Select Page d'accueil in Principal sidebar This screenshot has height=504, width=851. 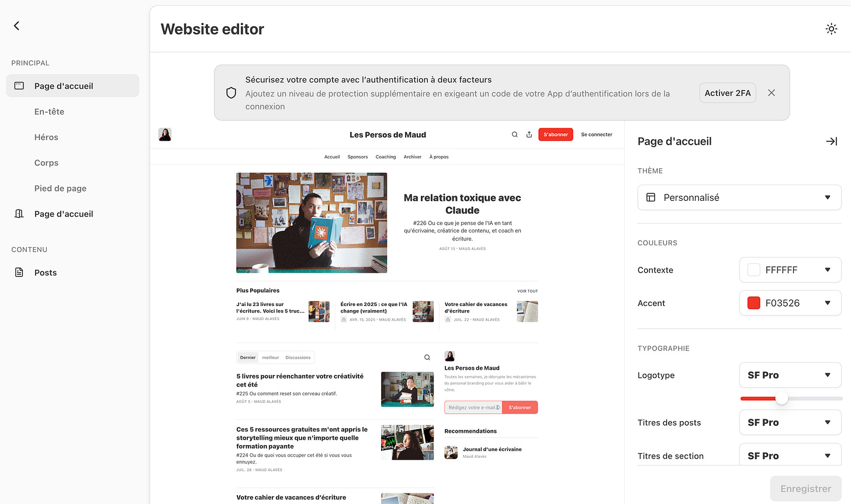72,86
